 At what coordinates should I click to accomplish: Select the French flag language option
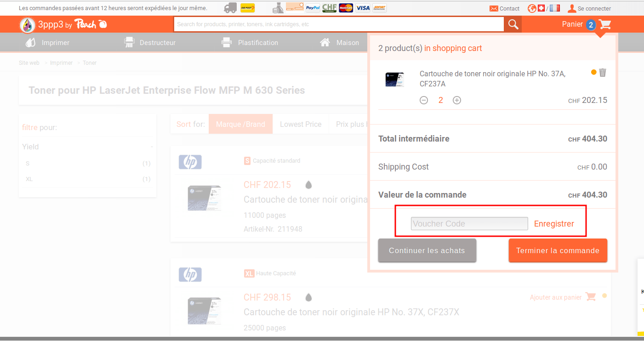click(554, 8)
